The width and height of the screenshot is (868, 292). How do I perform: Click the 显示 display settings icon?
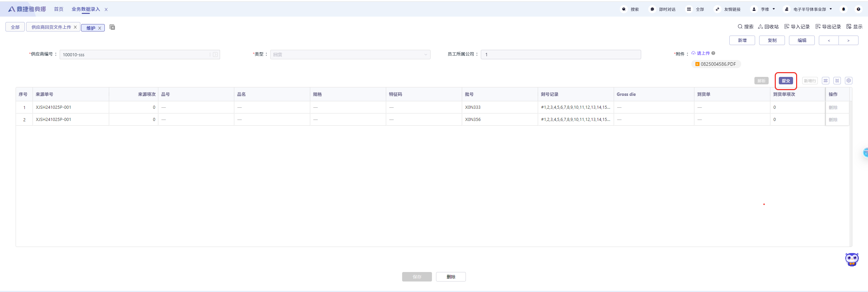click(849, 26)
